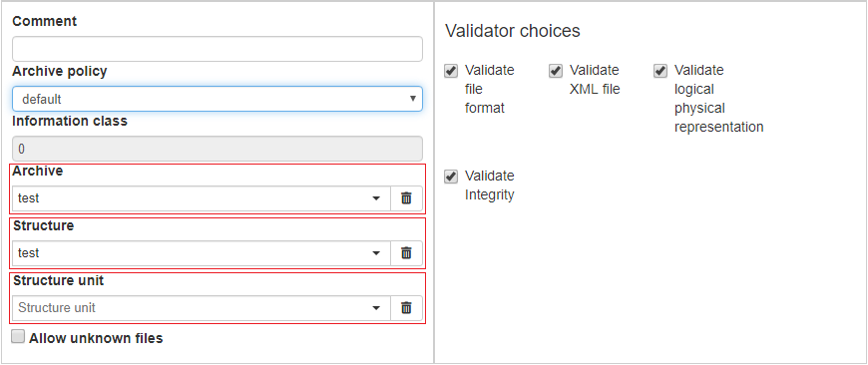Click the Structure field showing test
868x365 pixels.
202,252
